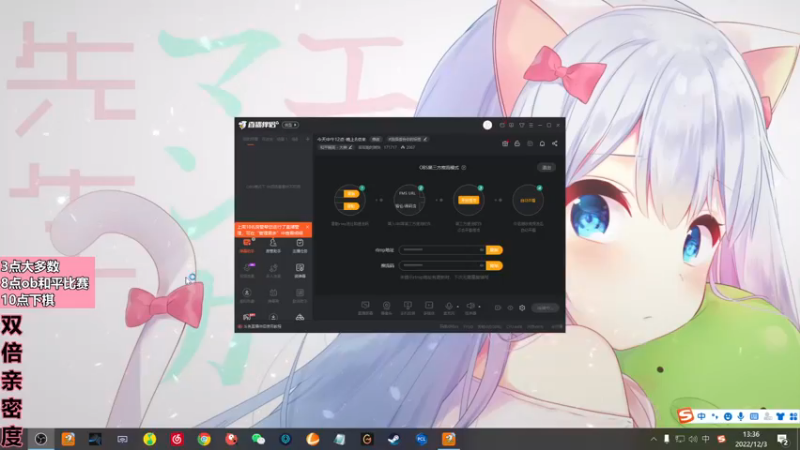Click the pill button right of the settings gear
800x450 pixels.
(545, 308)
